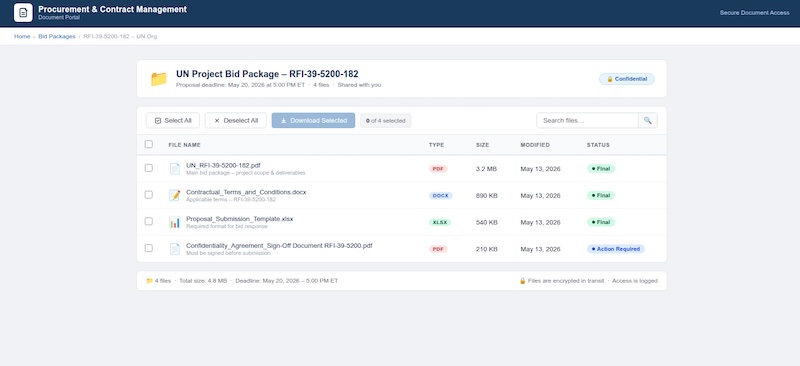Click the Confidential lock badge
The width and height of the screenshot is (800, 366).
627,79
